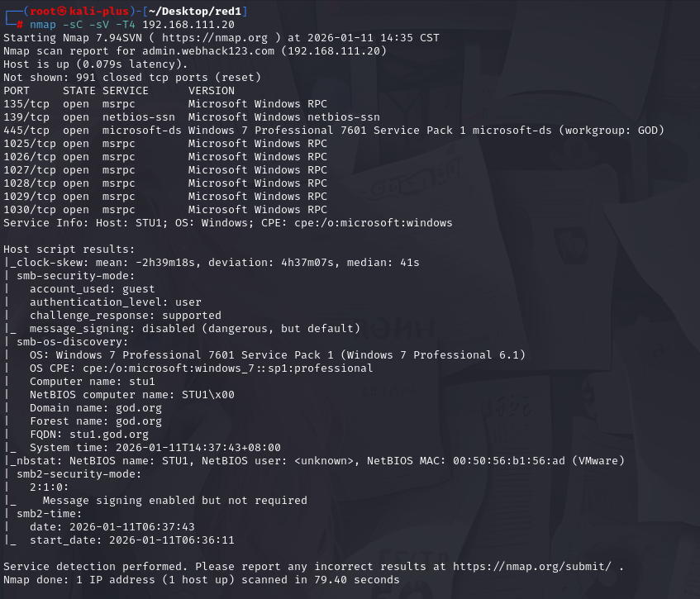
Task: Click the NetBIOS MAC address 00:50:56:b1:56:ad
Action: pos(509,461)
